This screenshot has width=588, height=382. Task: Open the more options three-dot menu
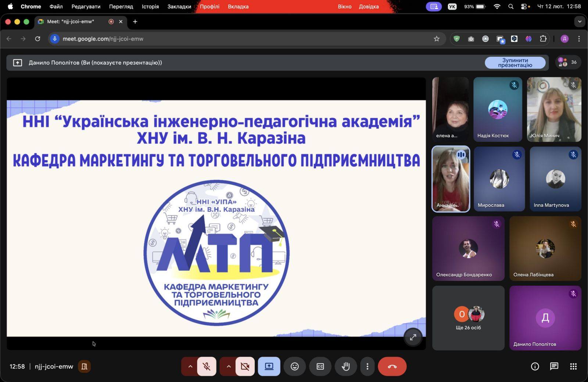click(x=367, y=367)
